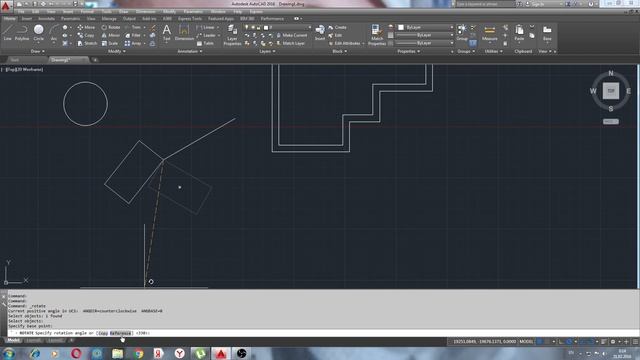Expand the Properties panel

tap(409, 51)
